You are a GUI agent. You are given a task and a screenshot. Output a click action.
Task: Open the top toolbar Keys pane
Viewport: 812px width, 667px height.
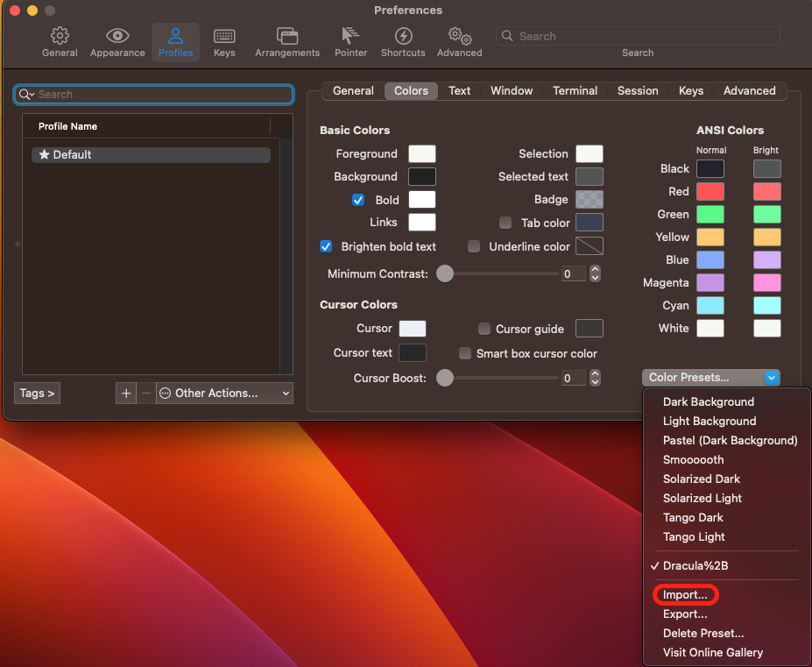[x=224, y=42]
